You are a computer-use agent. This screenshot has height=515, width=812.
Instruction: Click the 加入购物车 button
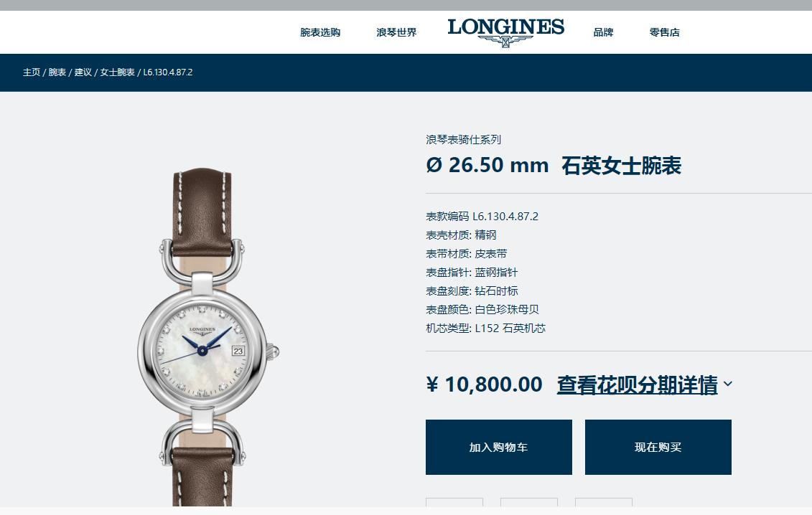[x=499, y=447]
